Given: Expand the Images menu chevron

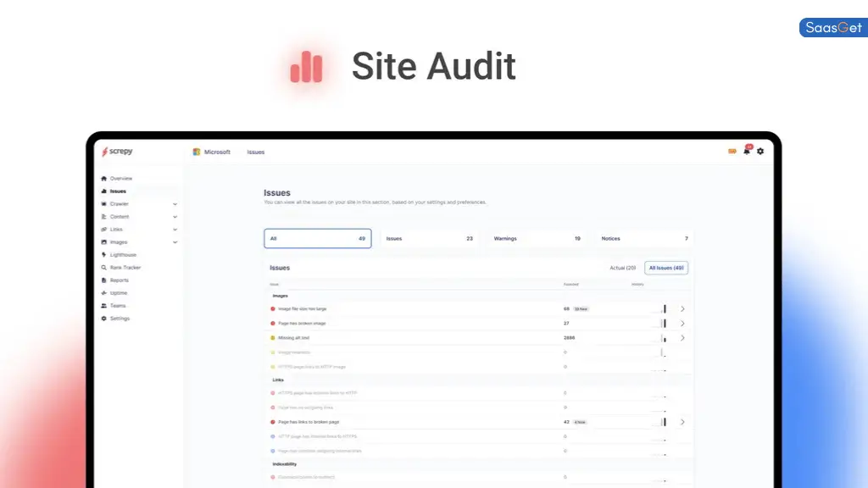Looking at the screenshot, I should click(175, 242).
